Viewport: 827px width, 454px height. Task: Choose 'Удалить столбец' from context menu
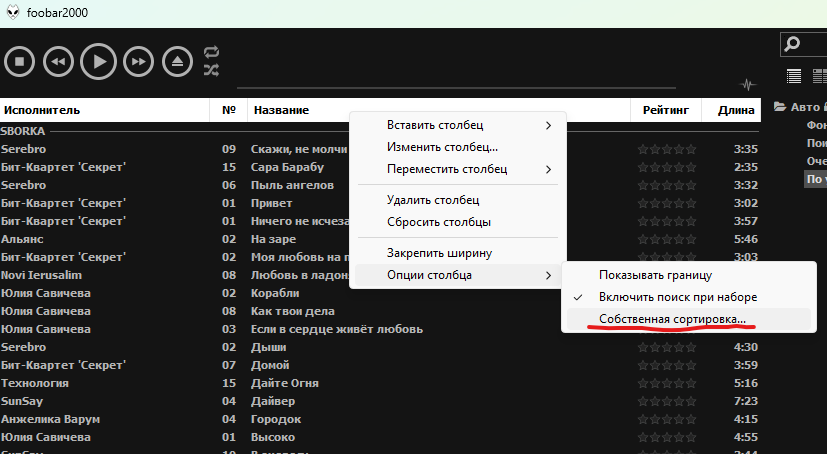[x=433, y=200]
